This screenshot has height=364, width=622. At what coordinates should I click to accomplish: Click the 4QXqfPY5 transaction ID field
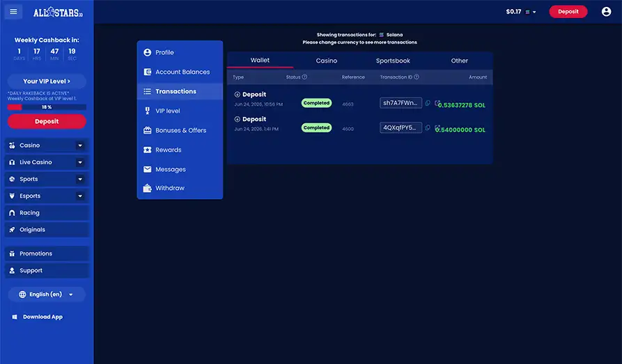[401, 127]
